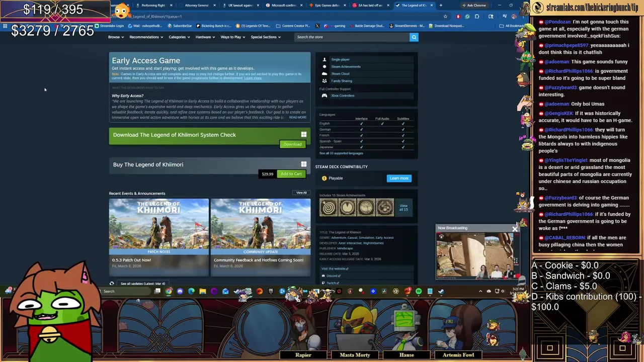Click See all updates button
The image size is (644, 362).
click(143, 284)
